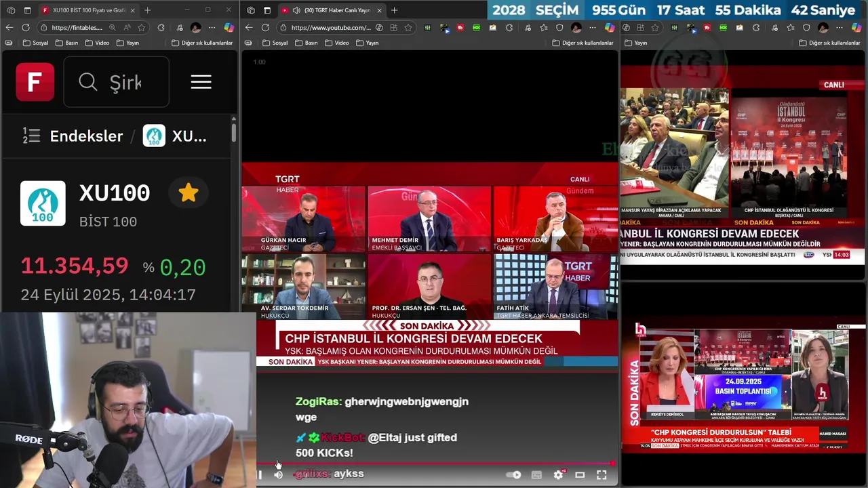The height and width of the screenshot is (488, 868).
Task: Click the BİST 100 subtitle text
Action: pos(108,222)
